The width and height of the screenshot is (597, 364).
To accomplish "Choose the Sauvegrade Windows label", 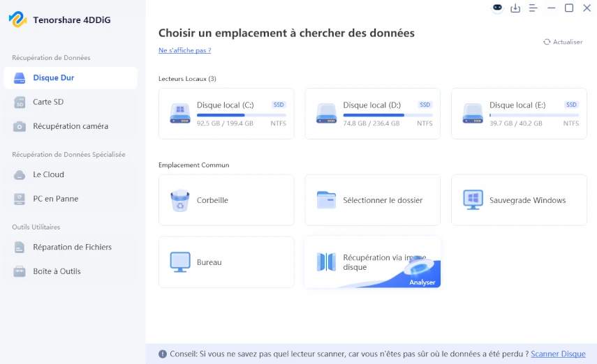I will click(x=527, y=200).
